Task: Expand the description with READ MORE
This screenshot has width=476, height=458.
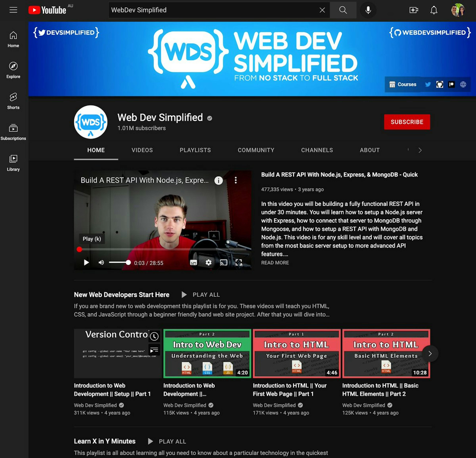Action: [275, 263]
